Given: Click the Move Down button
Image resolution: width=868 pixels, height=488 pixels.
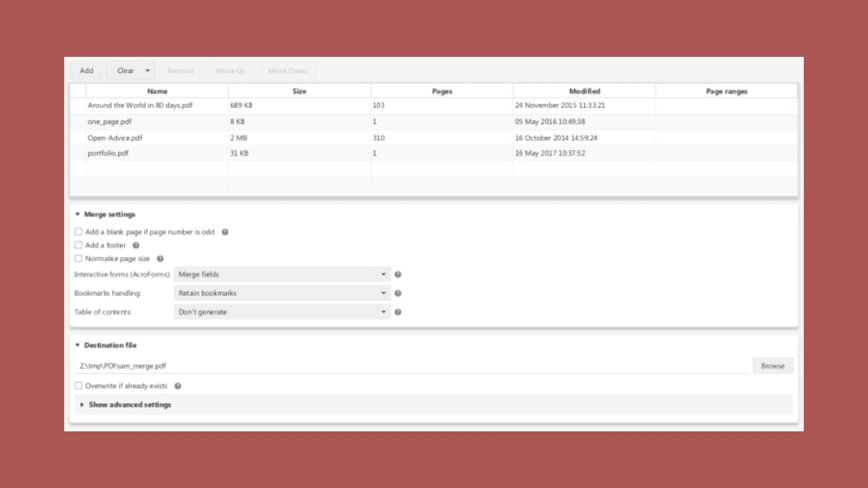Looking at the screenshot, I should point(288,71).
